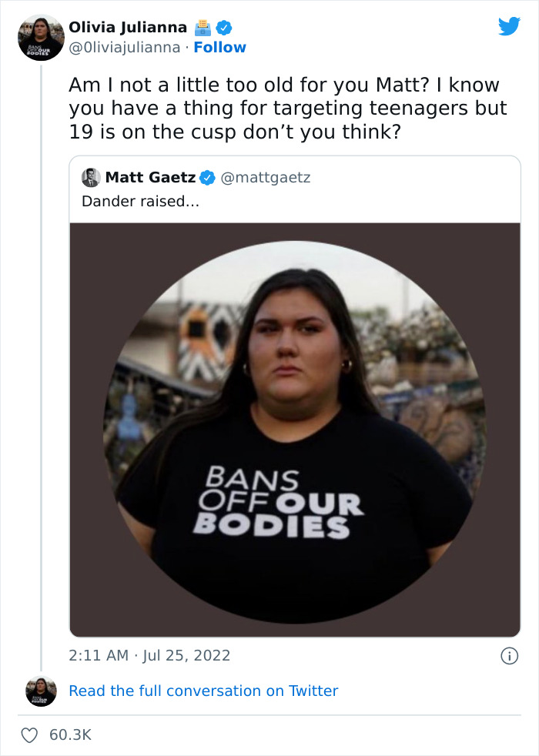The height and width of the screenshot is (756, 539).
Task: Click the Jul 25, 2022 timestamp
Action: click(x=146, y=655)
